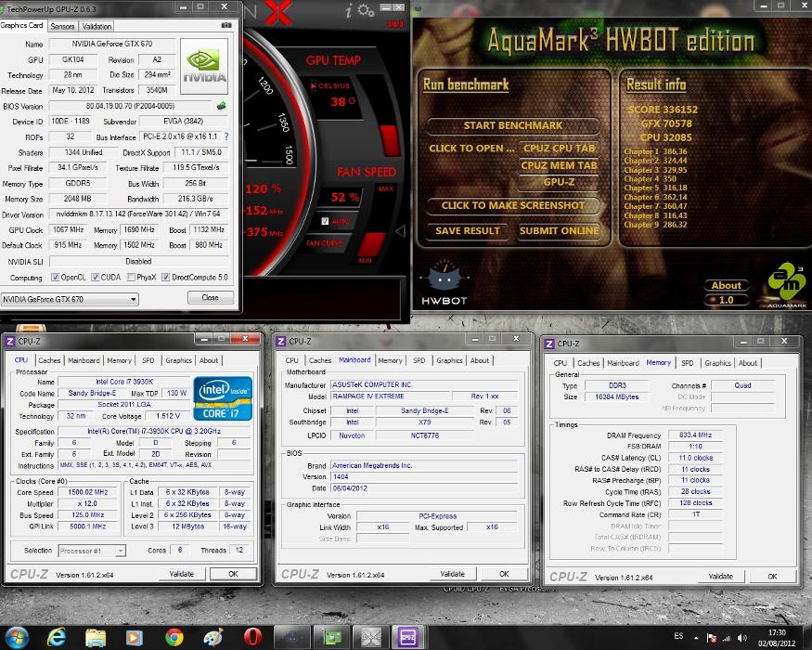The width and height of the screenshot is (812, 650).
Task: Click GPU-Z button in AquaMark
Action: click(559, 182)
